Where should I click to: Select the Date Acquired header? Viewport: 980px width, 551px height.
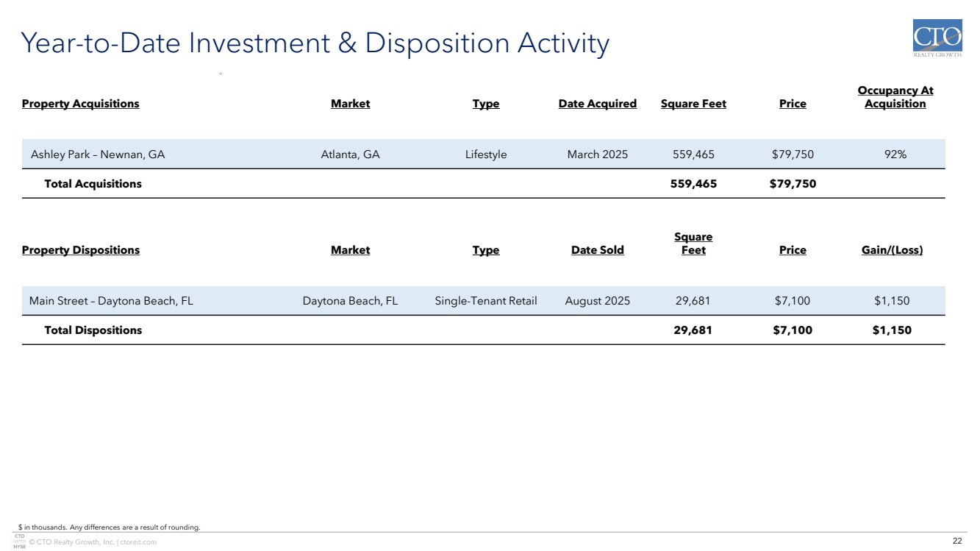point(597,104)
